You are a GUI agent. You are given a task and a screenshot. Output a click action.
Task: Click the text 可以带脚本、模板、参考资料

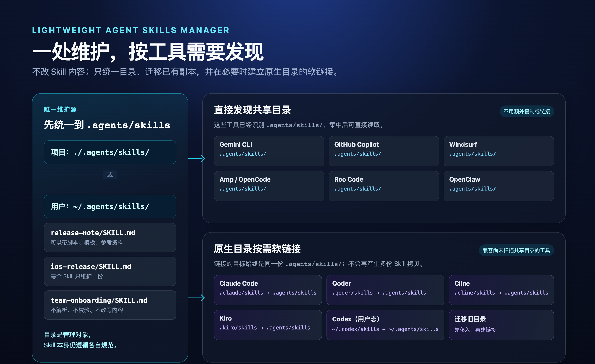click(x=87, y=242)
